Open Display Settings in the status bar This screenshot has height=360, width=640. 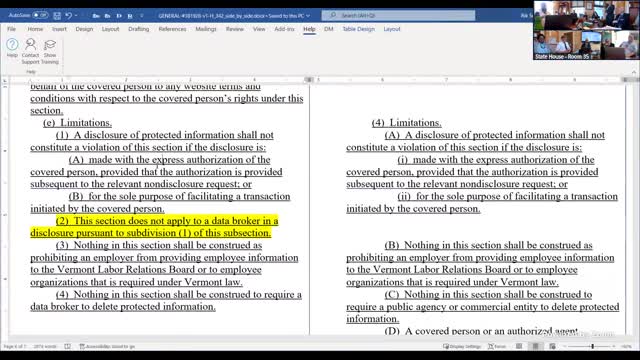(x=462, y=346)
